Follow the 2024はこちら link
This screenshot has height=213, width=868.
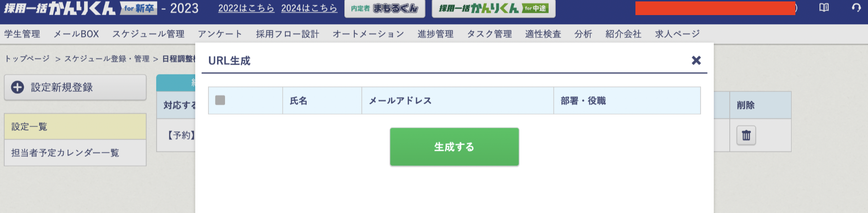(309, 8)
